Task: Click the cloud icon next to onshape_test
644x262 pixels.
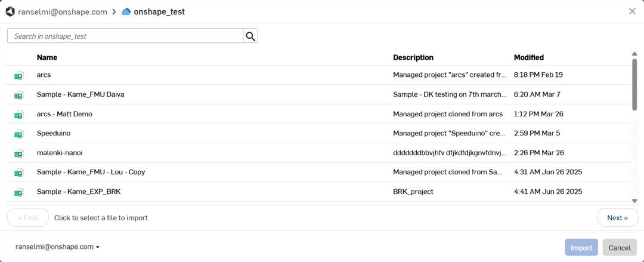Action: coord(126,12)
